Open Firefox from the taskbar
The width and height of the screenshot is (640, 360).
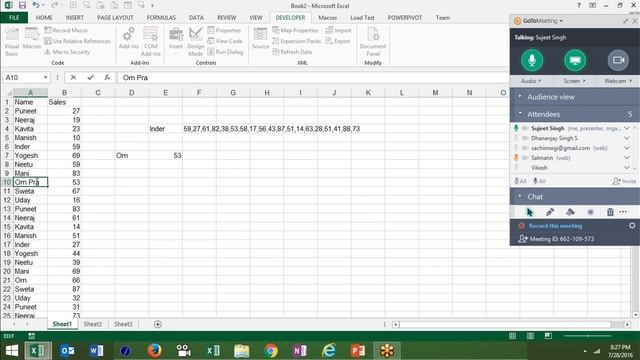[x=154, y=351]
